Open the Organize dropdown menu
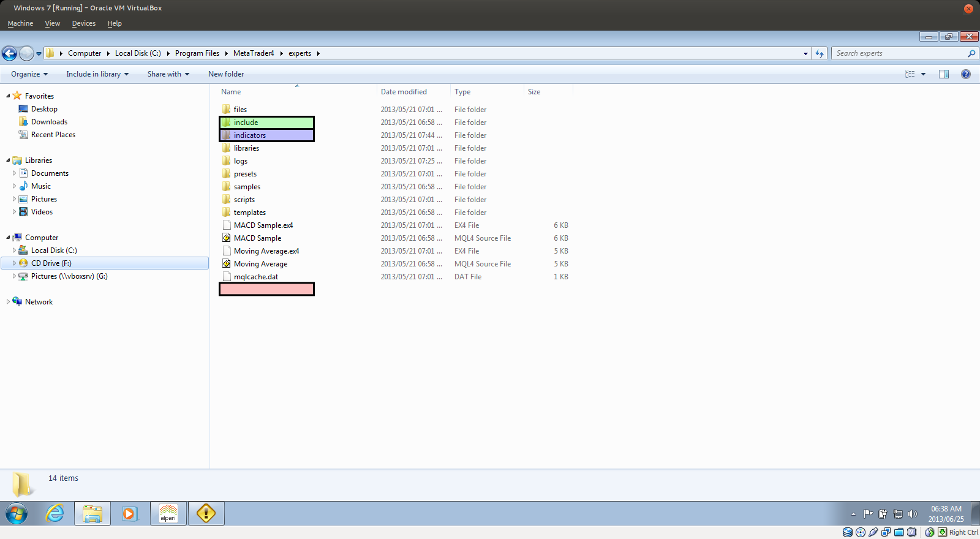 pyautogui.click(x=29, y=74)
